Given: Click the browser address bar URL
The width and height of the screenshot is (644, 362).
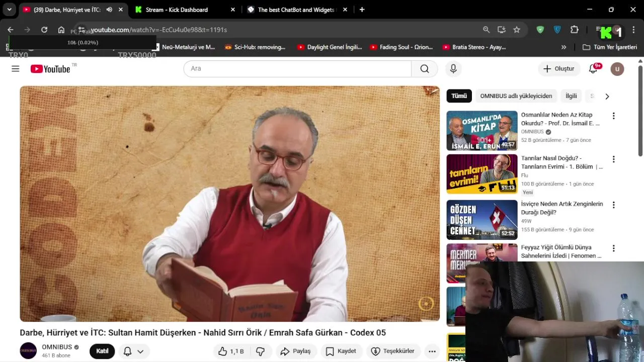Looking at the screenshot, I should point(158,30).
